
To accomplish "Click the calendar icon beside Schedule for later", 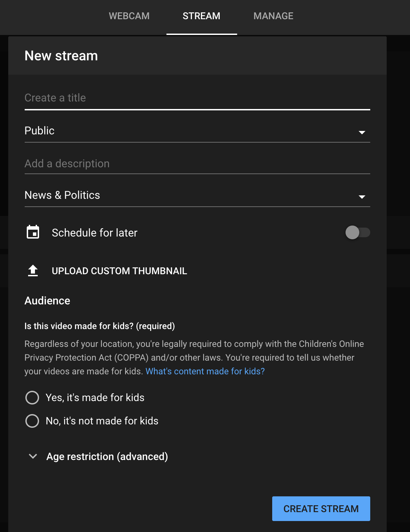I will [x=33, y=232].
